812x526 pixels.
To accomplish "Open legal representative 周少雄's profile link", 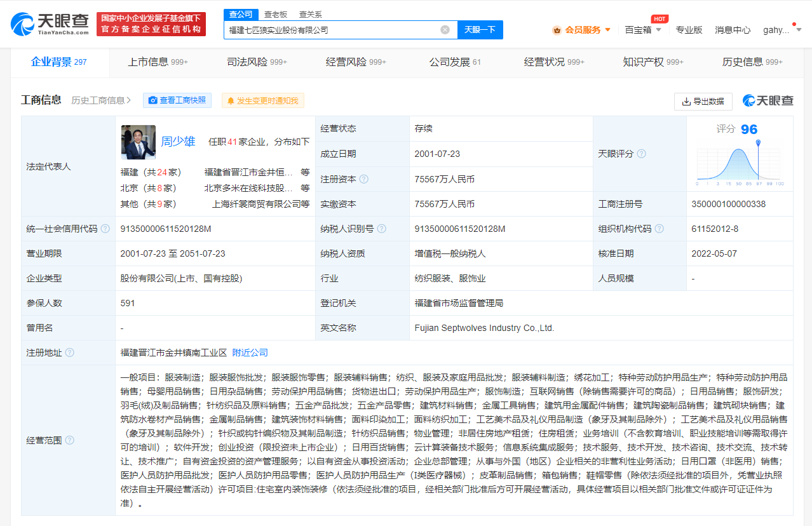I will pos(178,142).
